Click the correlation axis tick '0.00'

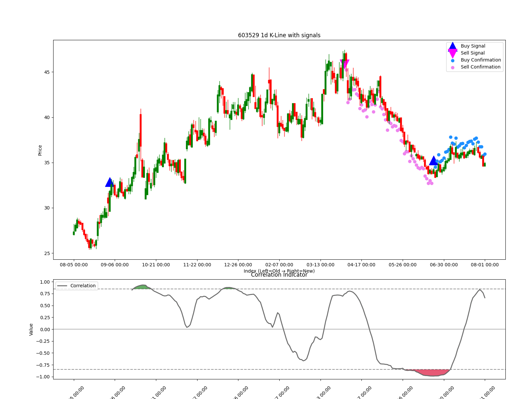coord(45,330)
